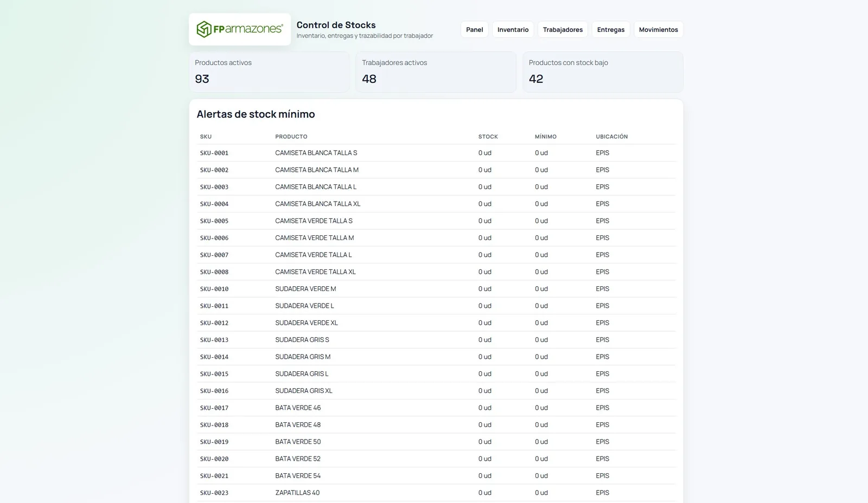The height and width of the screenshot is (503, 868).
Task: Select SKU-0010 cell
Action: (214, 289)
